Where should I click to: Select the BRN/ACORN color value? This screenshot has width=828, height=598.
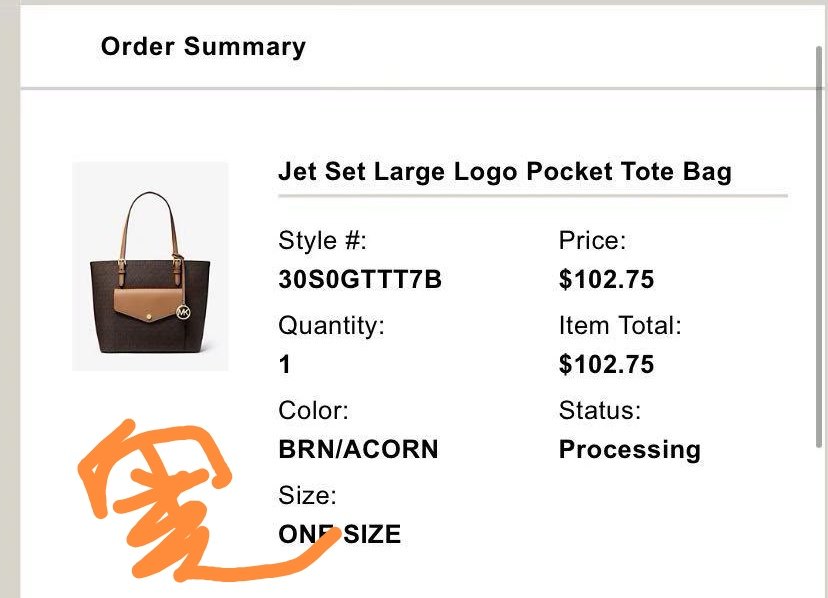point(359,450)
